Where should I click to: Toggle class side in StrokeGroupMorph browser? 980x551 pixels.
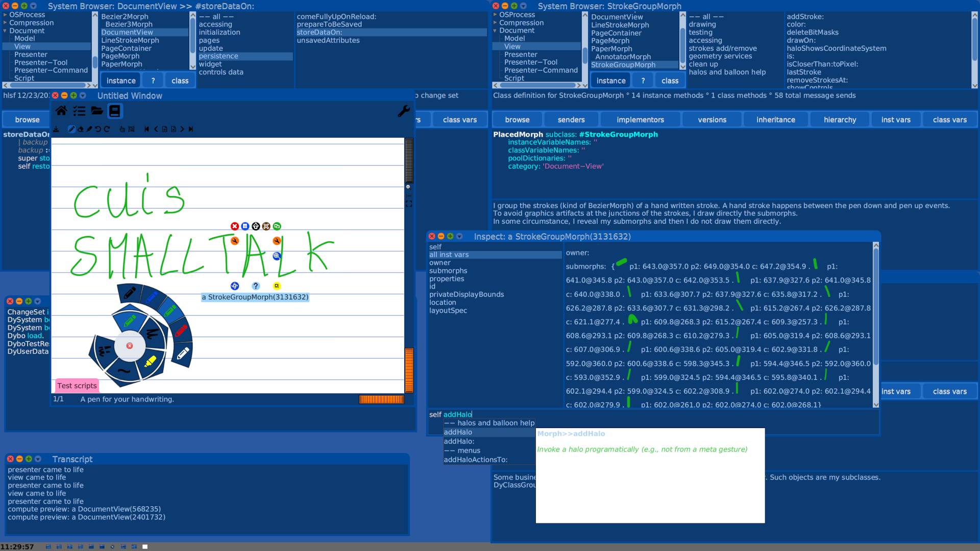point(670,81)
